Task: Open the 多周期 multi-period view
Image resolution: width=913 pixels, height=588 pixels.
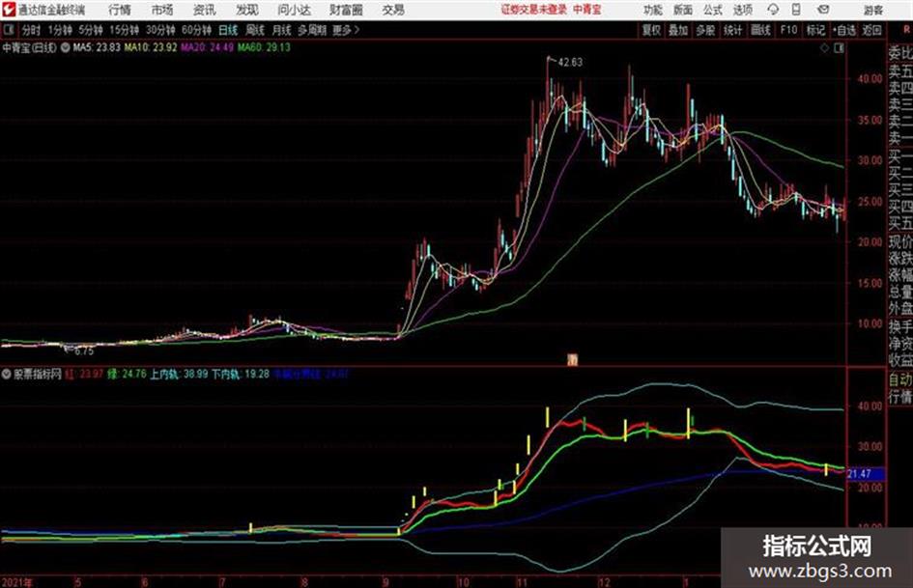Action: click(312, 30)
